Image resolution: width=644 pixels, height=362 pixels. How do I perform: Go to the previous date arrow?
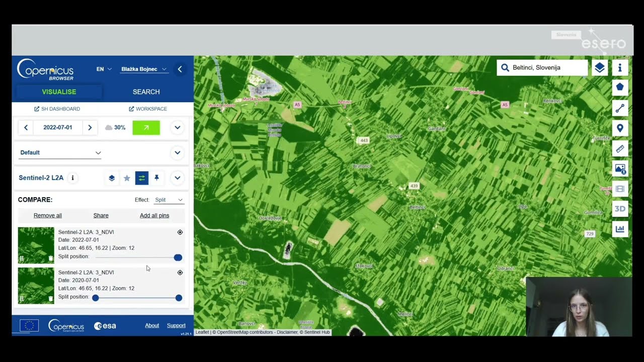(26, 128)
